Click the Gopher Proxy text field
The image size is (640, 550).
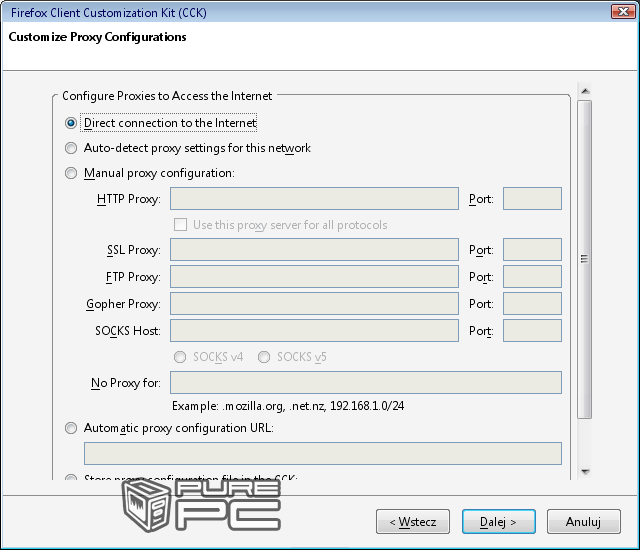(314, 304)
